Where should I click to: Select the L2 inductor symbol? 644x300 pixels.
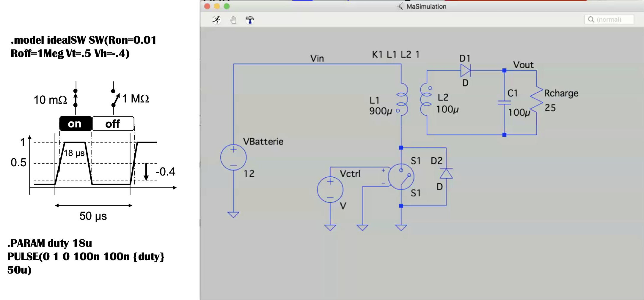pos(426,100)
